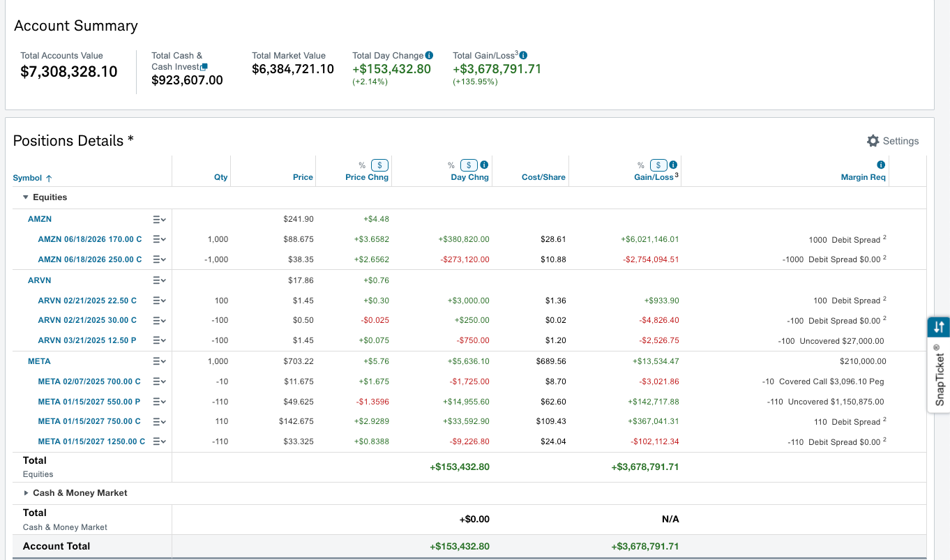Toggle Day Chng column dollar button
The height and width of the screenshot is (560, 950).
tap(469, 165)
